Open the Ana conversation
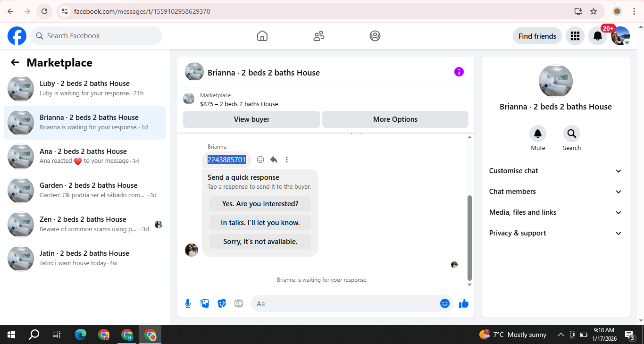The height and width of the screenshot is (344, 644). click(x=85, y=156)
